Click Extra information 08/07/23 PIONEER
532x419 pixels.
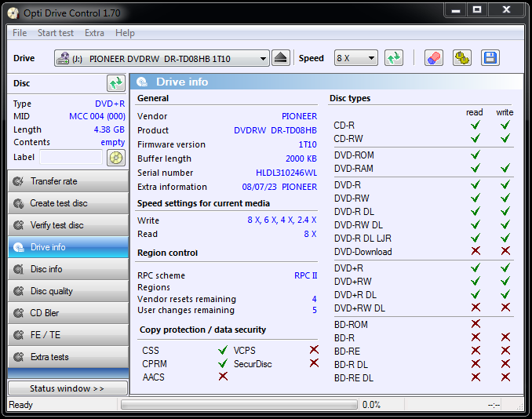click(x=279, y=187)
